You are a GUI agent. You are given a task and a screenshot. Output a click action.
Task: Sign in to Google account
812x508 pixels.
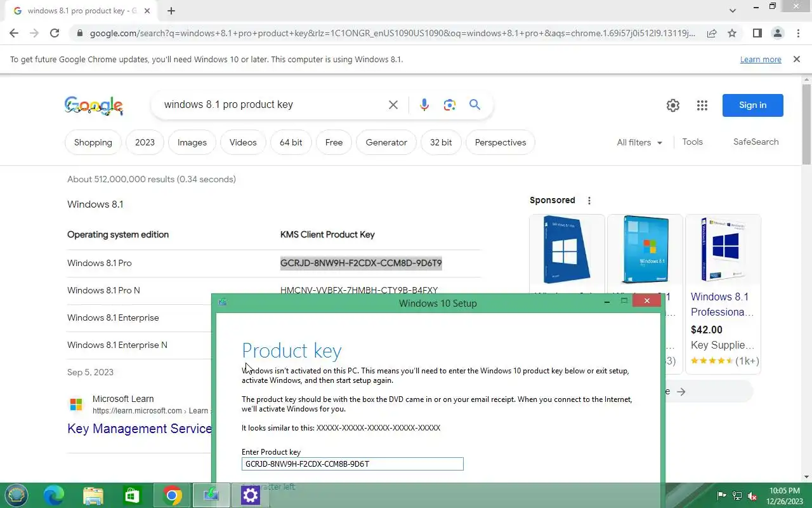(752, 105)
